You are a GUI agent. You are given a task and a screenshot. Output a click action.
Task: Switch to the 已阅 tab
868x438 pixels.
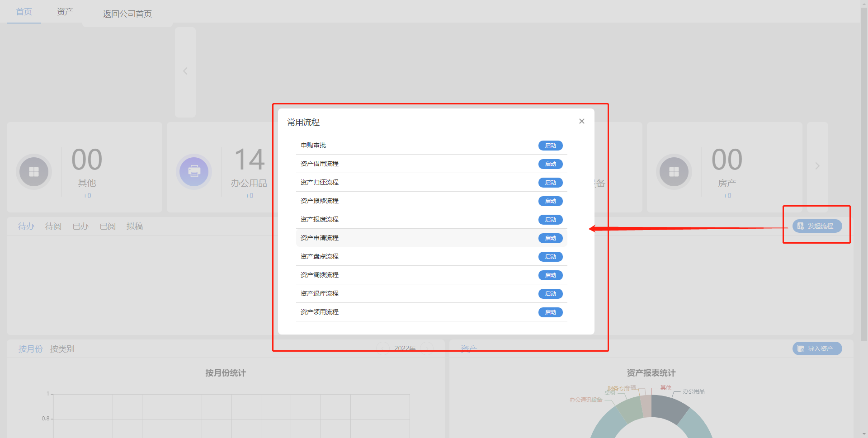pyautogui.click(x=108, y=226)
